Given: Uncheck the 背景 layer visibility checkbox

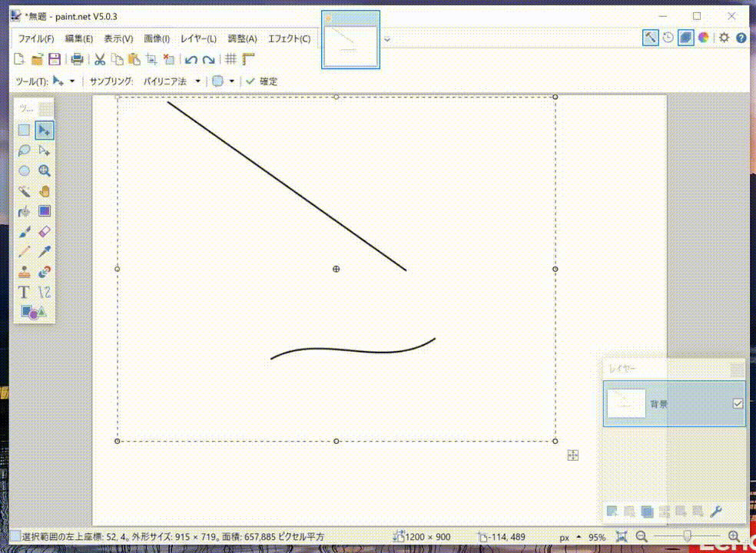Looking at the screenshot, I should [x=738, y=403].
